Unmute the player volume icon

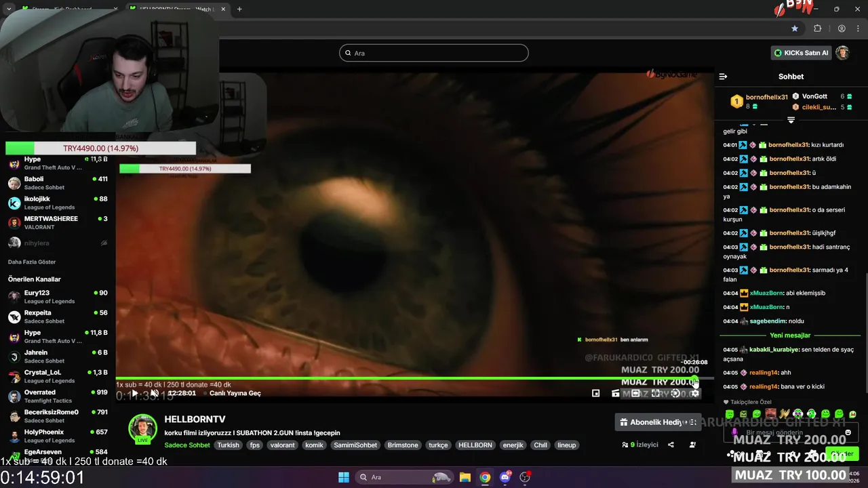[x=155, y=393]
